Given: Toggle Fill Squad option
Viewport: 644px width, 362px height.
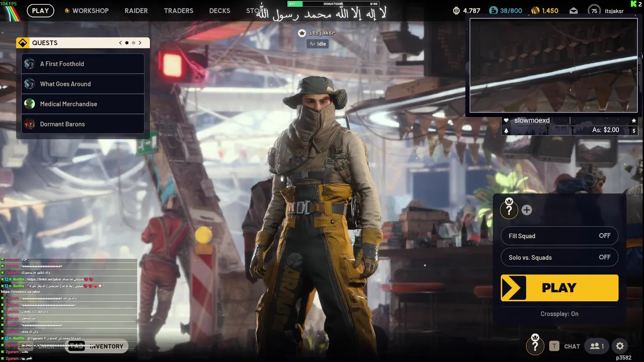Looking at the screenshot, I should click(559, 236).
